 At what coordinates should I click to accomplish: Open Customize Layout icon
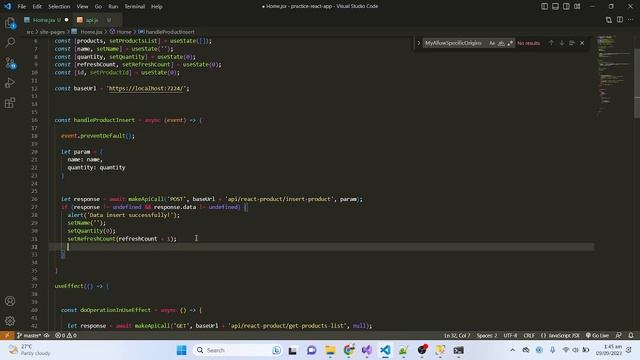577,7
